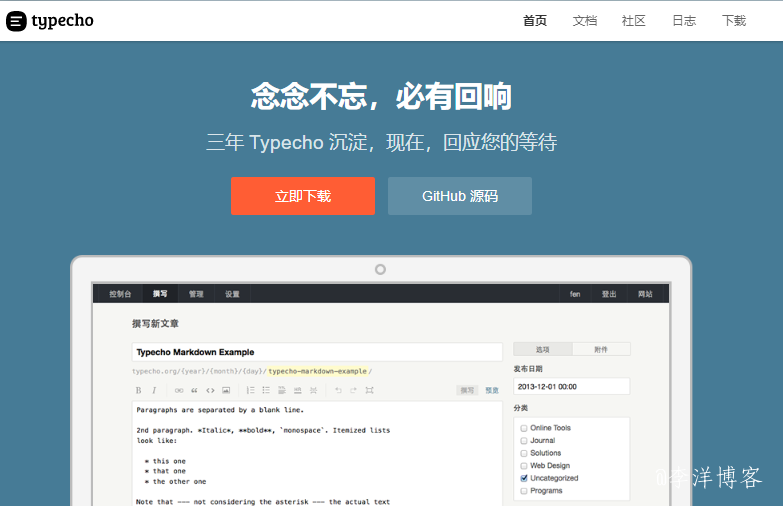Screen dimensions: 783x506
Task: Switch to the 附件 tab in sidebar
Action: pyautogui.click(x=601, y=349)
